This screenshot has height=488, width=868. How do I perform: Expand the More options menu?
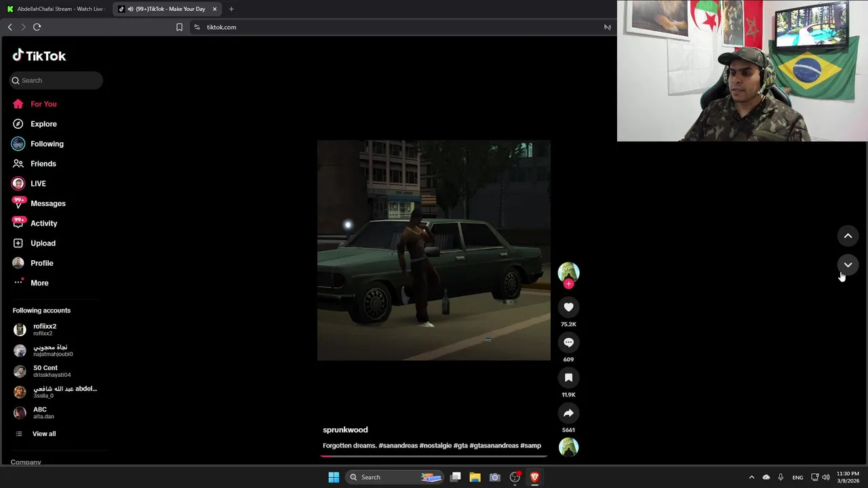(39, 283)
